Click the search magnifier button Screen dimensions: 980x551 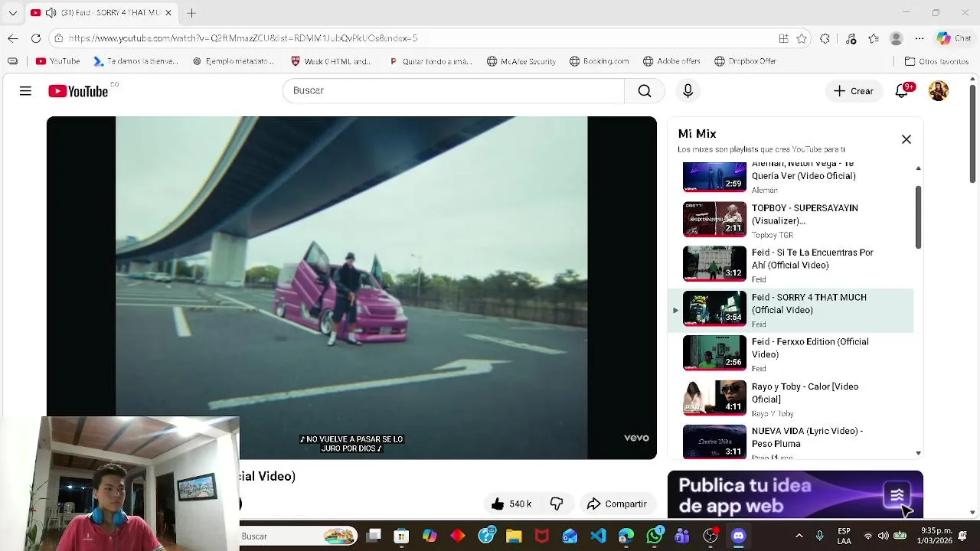click(x=645, y=91)
